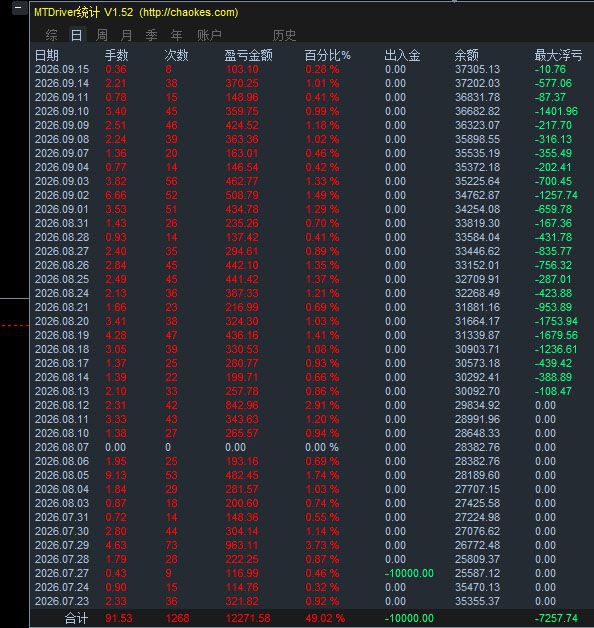The height and width of the screenshot is (628, 594).
Task: Select the date 2026.08.31 cell
Action: click(62, 223)
